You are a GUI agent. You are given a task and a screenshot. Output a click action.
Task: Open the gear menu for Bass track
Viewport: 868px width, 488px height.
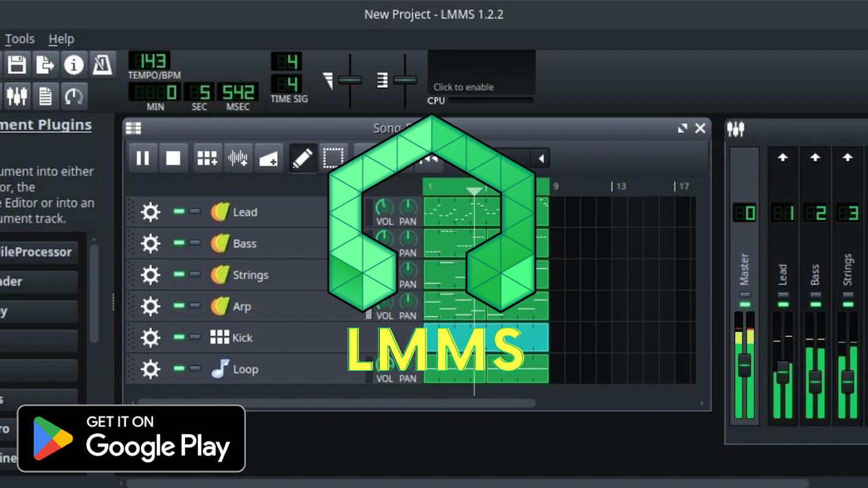pos(150,243)
